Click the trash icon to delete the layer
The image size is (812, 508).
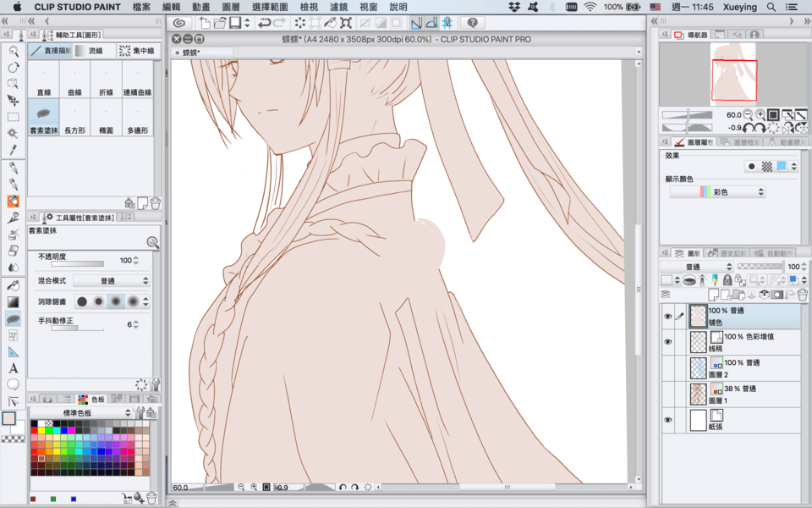tap(802, 295)
